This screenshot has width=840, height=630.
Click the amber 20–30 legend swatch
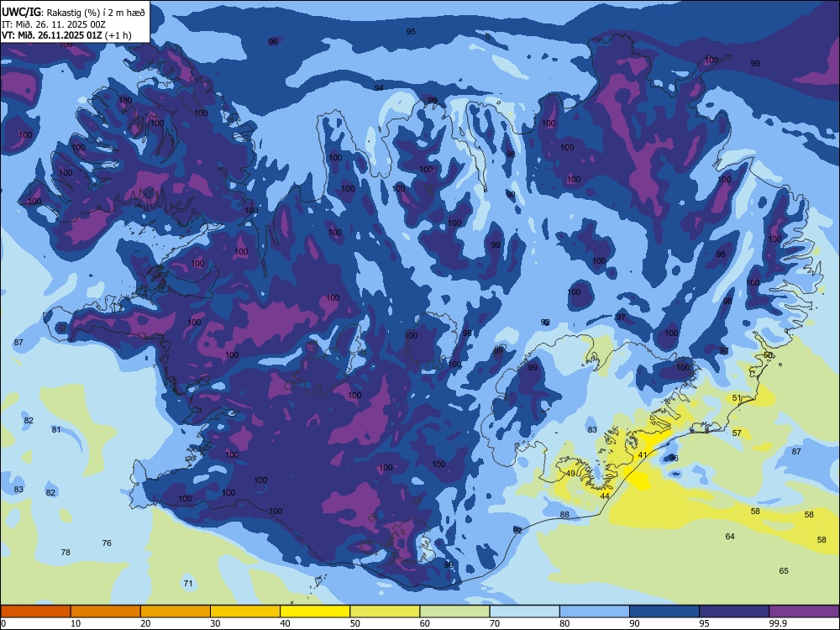[x=176, y=612]
